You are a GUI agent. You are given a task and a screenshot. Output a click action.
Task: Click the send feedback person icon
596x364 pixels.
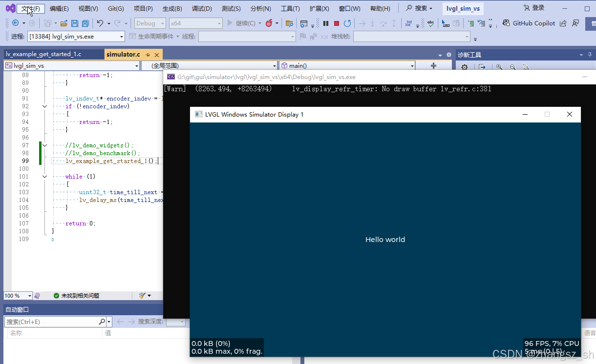[x=575, y=23]
